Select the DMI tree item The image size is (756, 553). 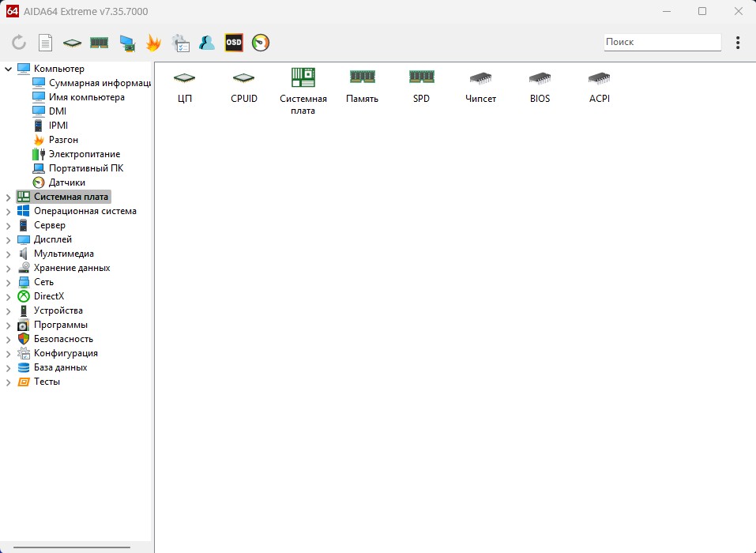49,111
